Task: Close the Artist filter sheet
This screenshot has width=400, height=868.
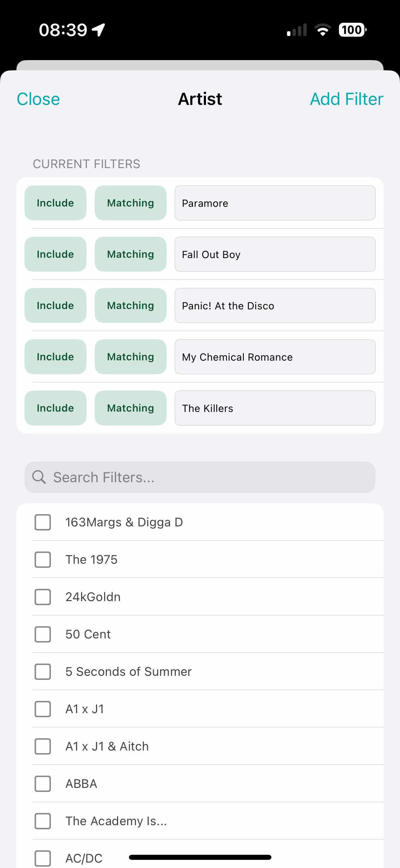Action: 38,99
